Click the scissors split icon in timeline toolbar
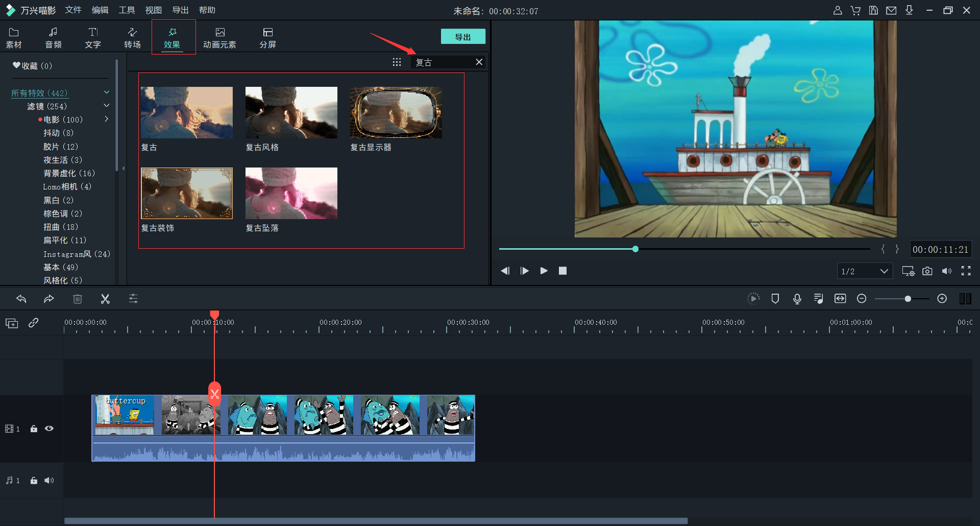The width and height of the screenshot is (980, 526). 105,299
